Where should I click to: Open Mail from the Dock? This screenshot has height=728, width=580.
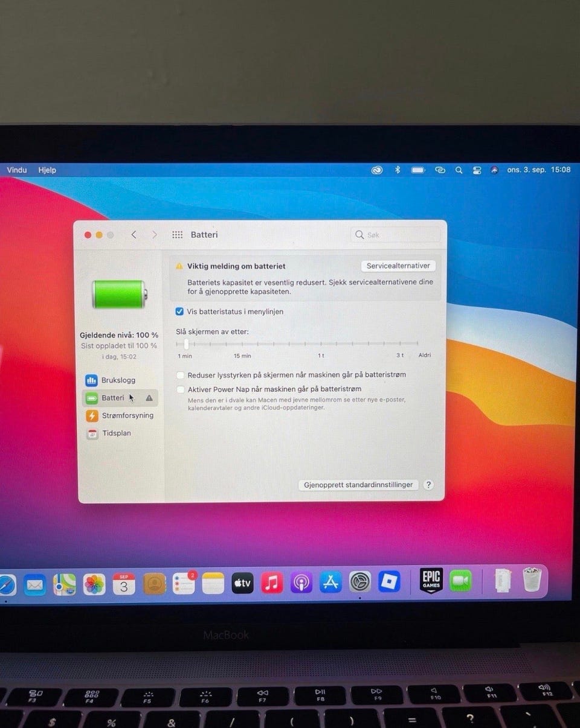click(35, 584)
